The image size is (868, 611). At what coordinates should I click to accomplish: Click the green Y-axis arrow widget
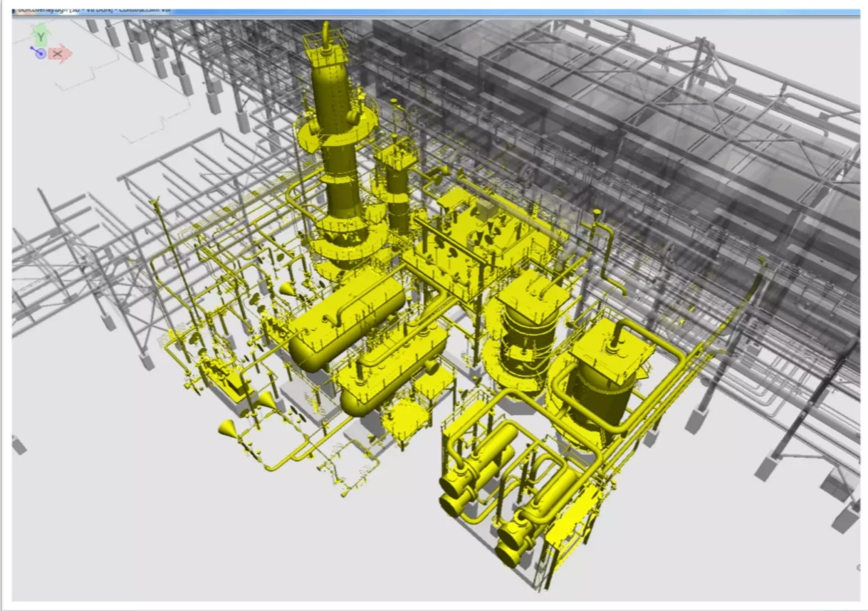[41, 35]
